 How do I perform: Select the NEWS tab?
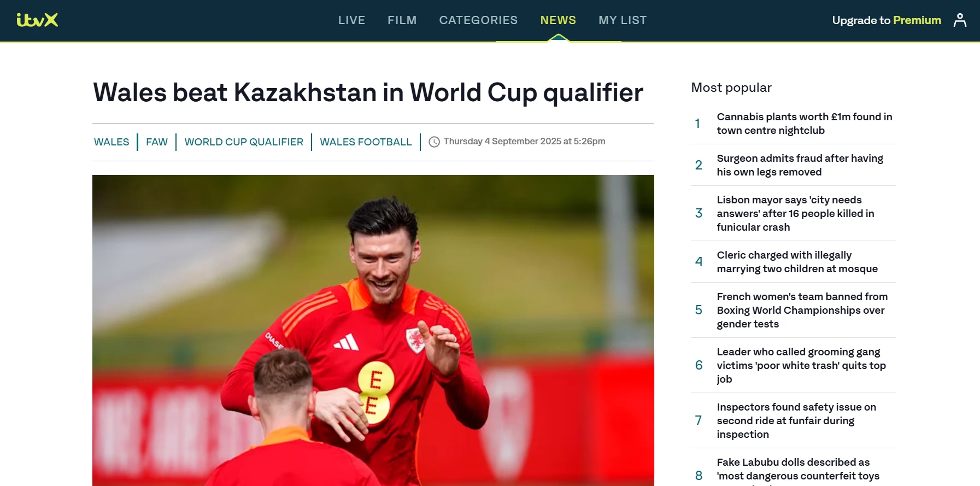(x=558, y=20)
